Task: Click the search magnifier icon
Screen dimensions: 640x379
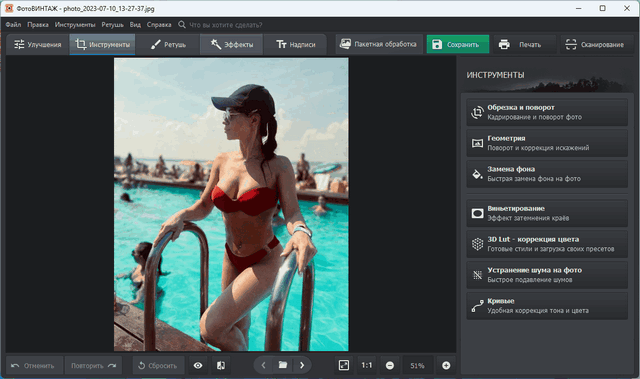Action: [182, 25]
